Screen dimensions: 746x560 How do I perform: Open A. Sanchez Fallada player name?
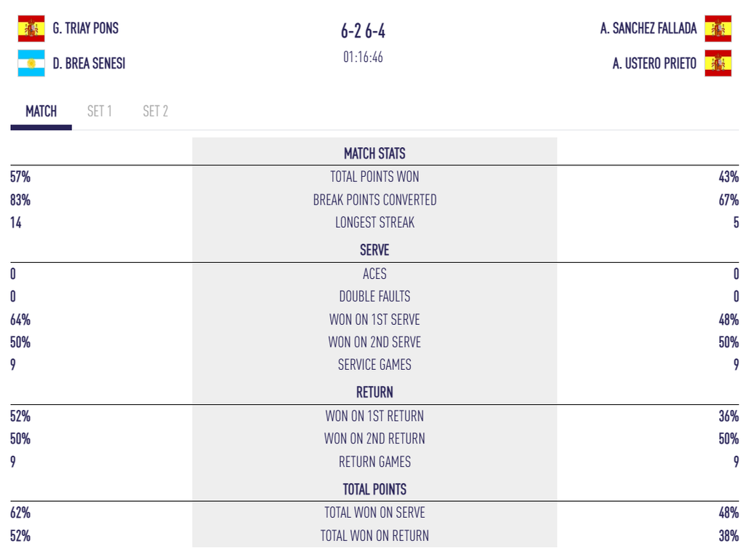click(x=648, y=28)
